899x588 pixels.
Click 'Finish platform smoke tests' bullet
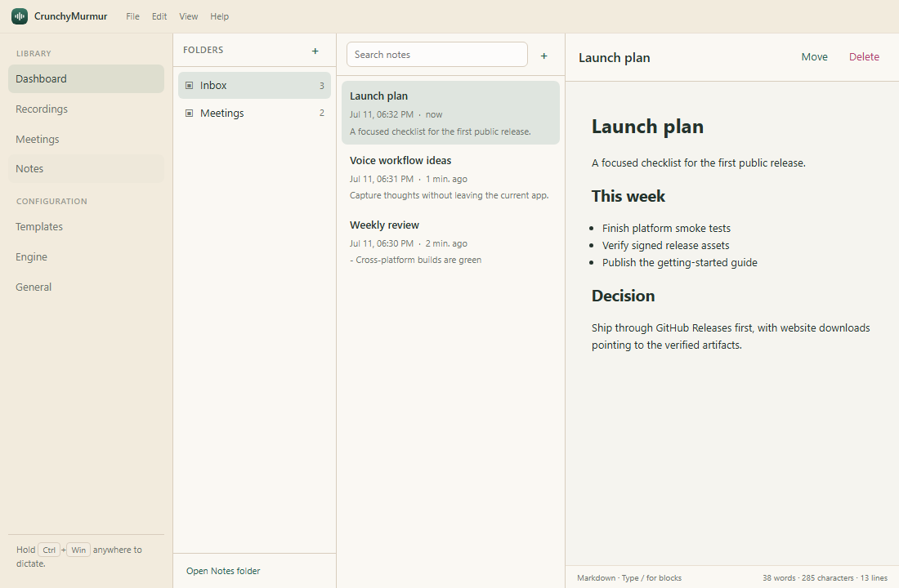666,228
